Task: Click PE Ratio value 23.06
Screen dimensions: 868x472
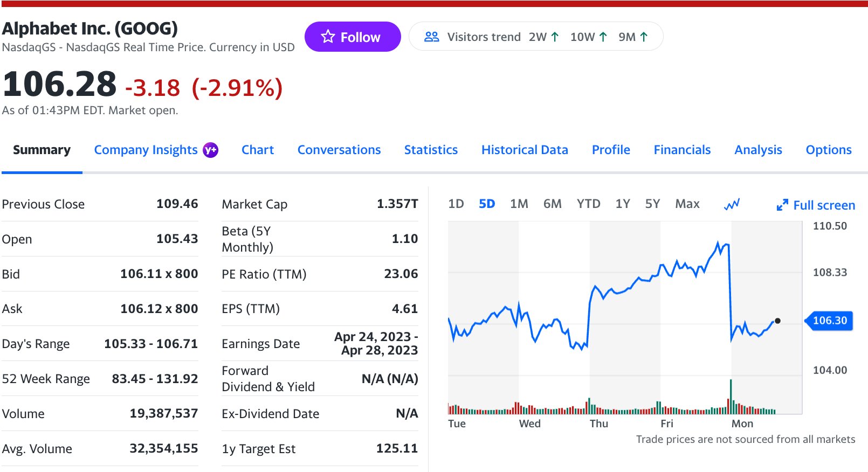Action: (401, 274)
